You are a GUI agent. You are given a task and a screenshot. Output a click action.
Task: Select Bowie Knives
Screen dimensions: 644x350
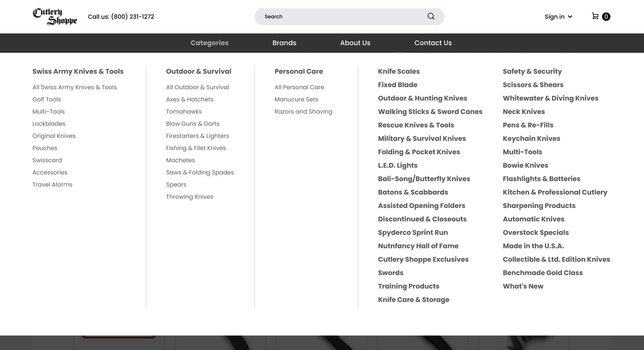(x=526, y=165)
